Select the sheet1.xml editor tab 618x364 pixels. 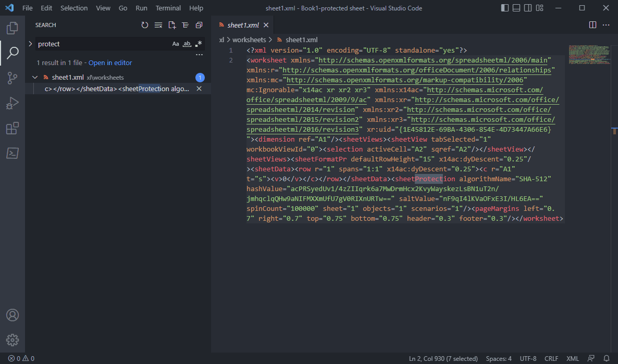[x=243, y=25]
